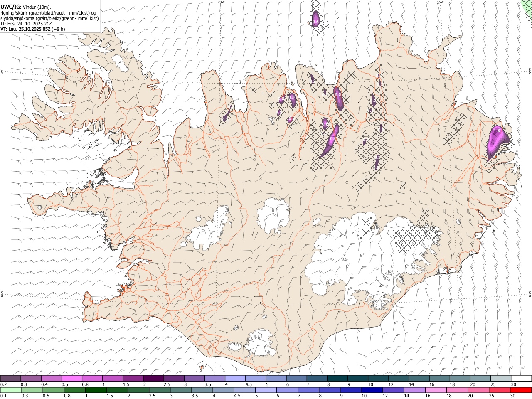Screen dimensions: 532x399
Task: Select the darkest green bottom-row swatch between 1 and 1.5
Action: click(x=96, y=390)
